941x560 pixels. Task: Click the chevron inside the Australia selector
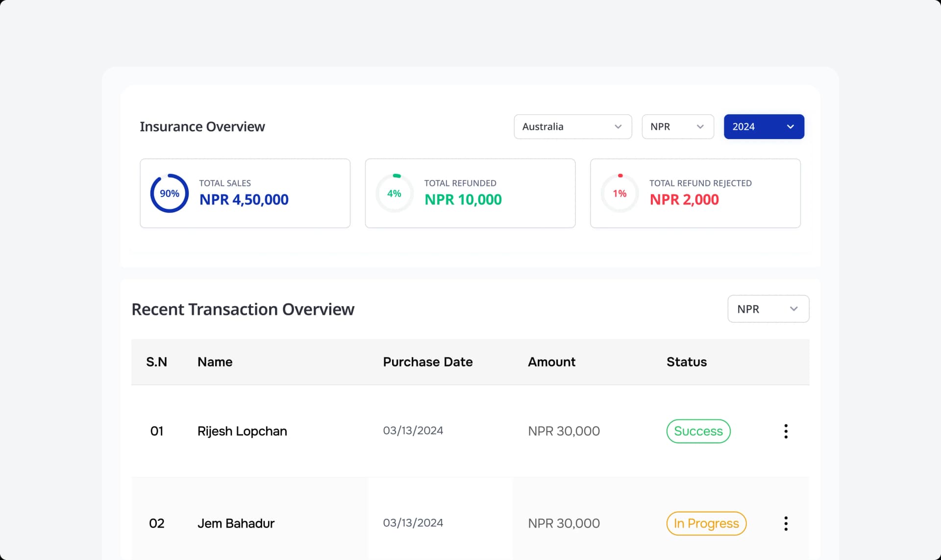(x=618, y=126)
